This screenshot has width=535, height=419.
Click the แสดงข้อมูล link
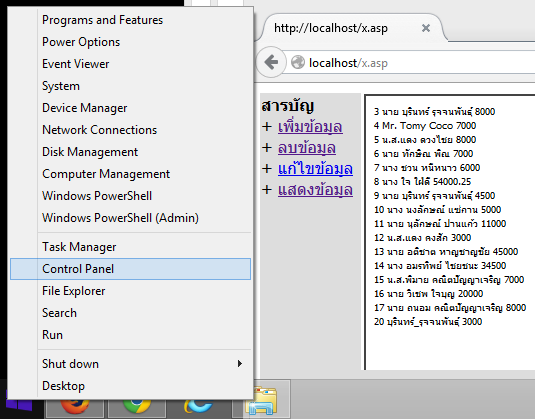pos(315,190)
